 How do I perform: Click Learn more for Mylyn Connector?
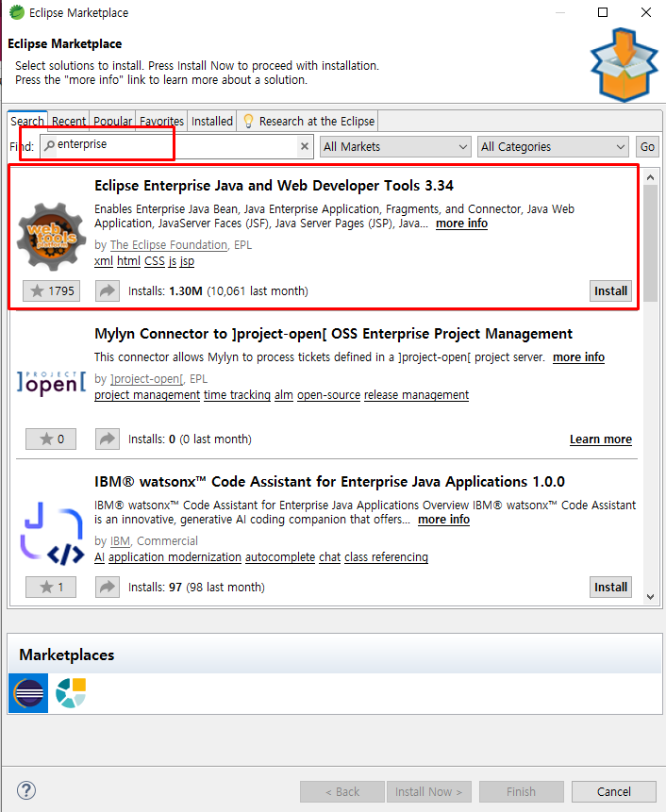pyautogui.click(x=601, y=439)
